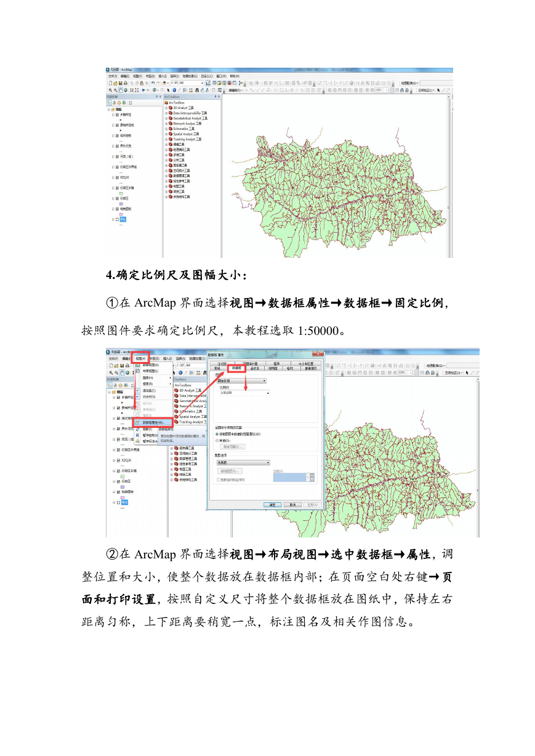Click the Identify (i) tool in upper ArcMap
Viewport: 535px width, 756px height.
pyautogui.click(x=174, y=90)
